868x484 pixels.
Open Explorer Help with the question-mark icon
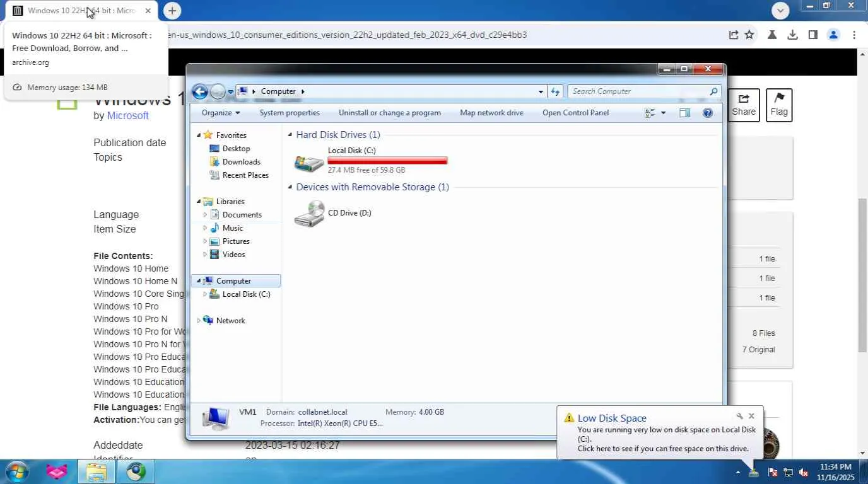tap(708, 113)
